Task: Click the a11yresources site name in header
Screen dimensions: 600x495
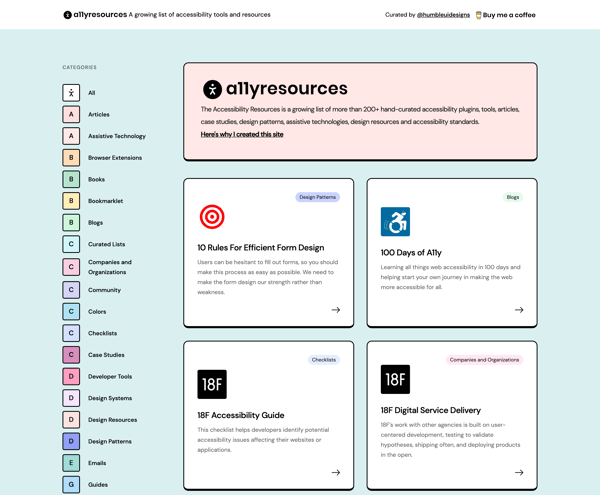Action: click(100, 15)
